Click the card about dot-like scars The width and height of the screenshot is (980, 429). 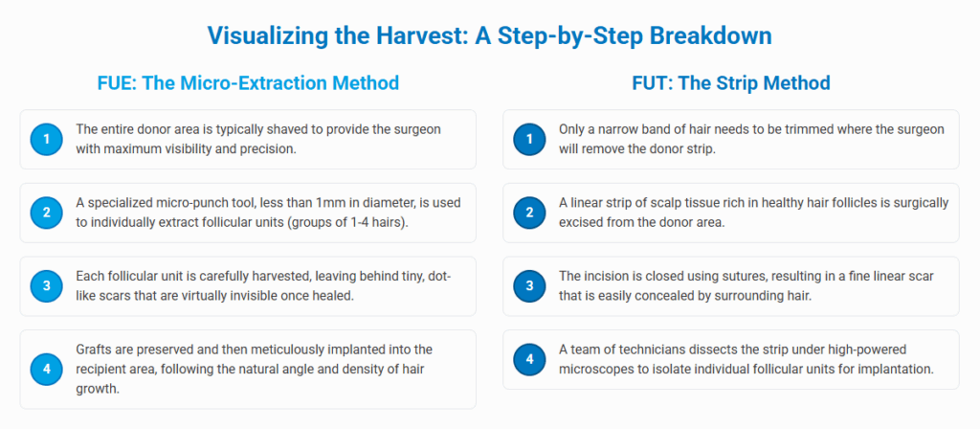[248, 286]
